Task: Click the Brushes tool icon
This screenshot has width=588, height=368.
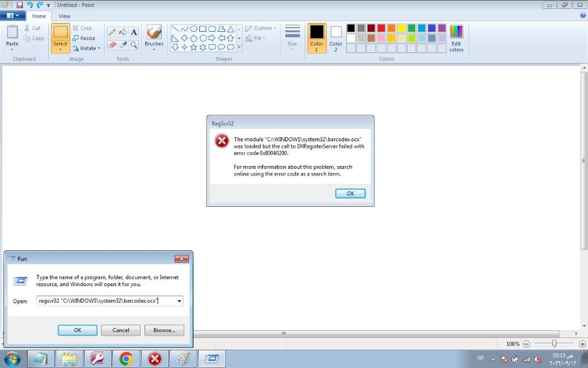Action: coord(154,32)
